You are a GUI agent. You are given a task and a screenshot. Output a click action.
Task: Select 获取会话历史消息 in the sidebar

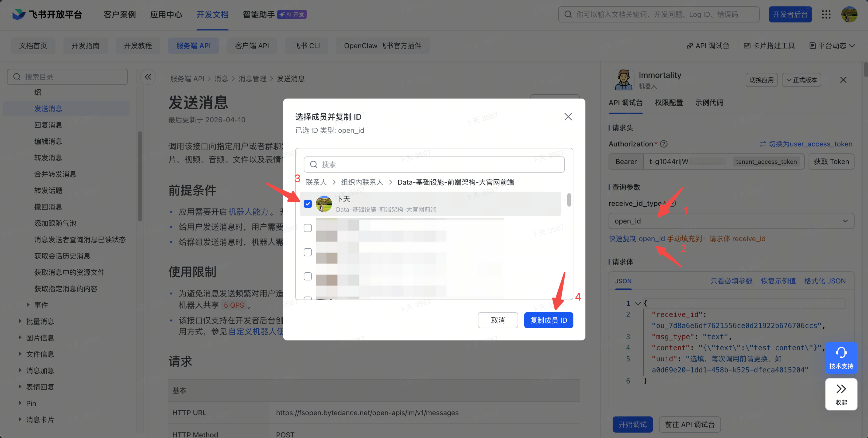point(62,256)
